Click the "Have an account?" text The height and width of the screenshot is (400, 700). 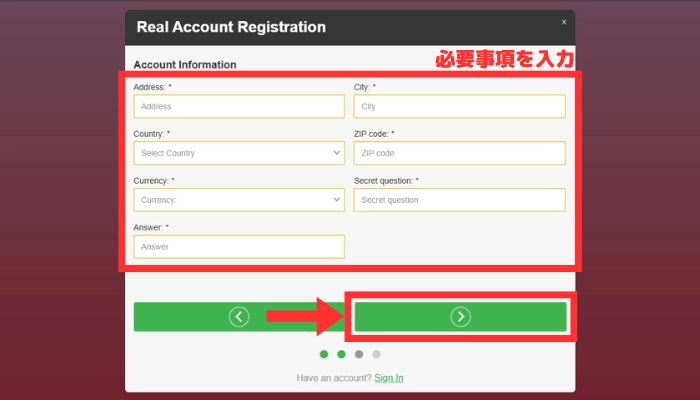pyautogui.click(x=333, y=378)
